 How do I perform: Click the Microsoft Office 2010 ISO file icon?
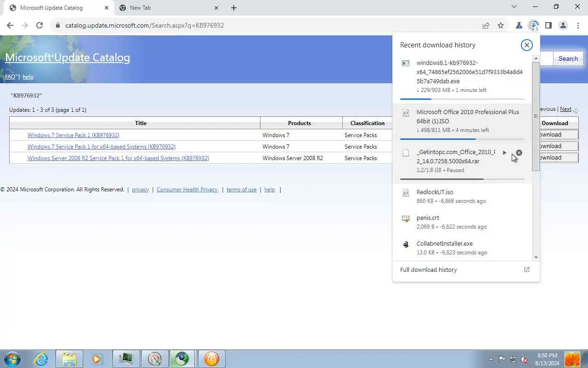point(406,113)
